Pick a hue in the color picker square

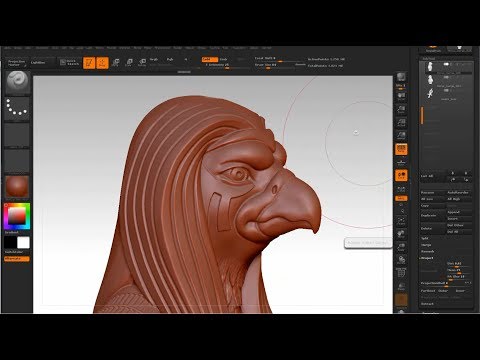point(17,216)
